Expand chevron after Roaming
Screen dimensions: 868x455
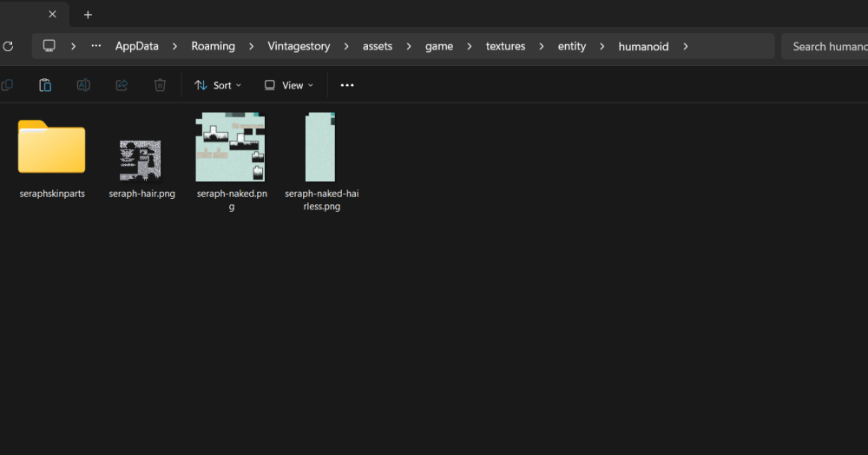[x=252, y=47]
